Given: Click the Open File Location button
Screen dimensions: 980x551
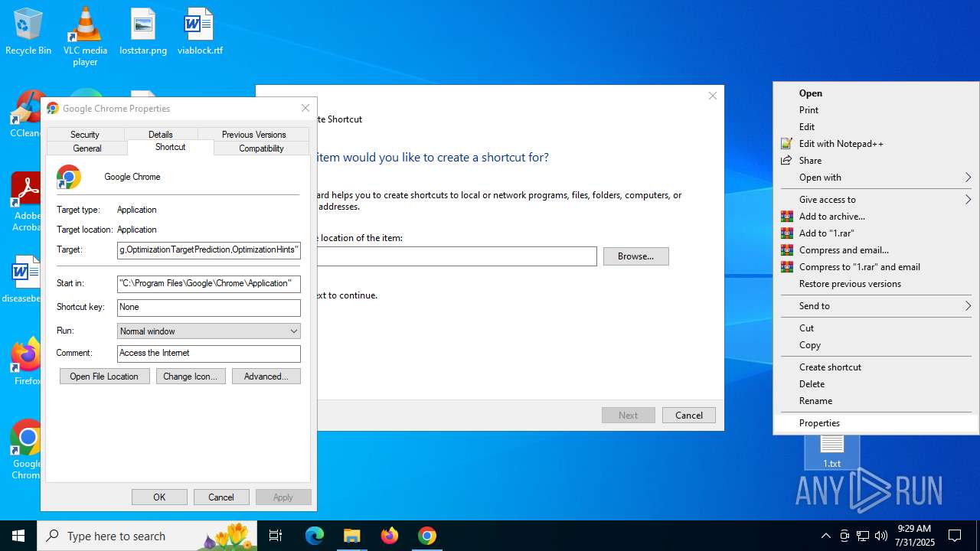Looking at the screenshot, I should tap(104, 377).
